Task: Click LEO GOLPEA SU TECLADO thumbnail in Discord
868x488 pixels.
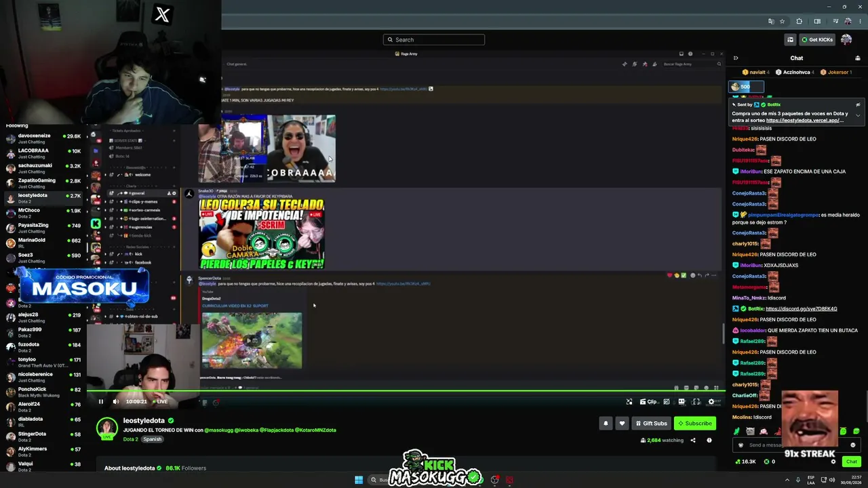Action: click(x=262, y=234)
